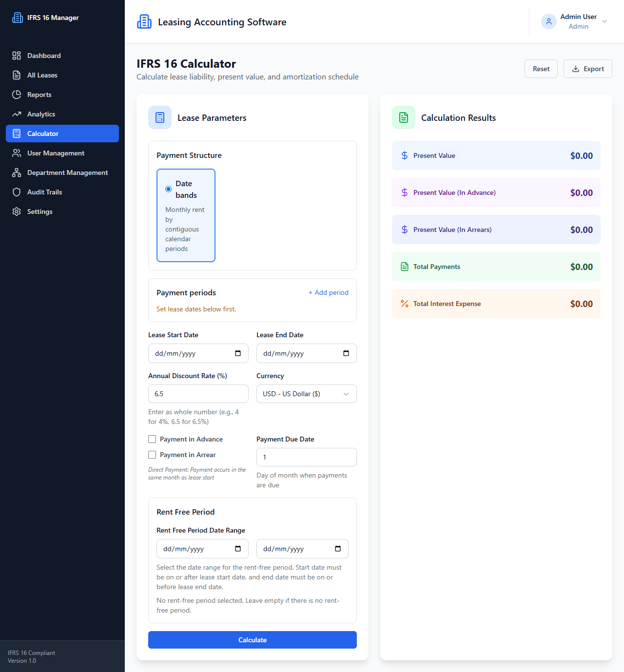Image resolution: width=624 pixels, height=672 pixels.
Task: Click the blue Calculate button
Action: 253,640
